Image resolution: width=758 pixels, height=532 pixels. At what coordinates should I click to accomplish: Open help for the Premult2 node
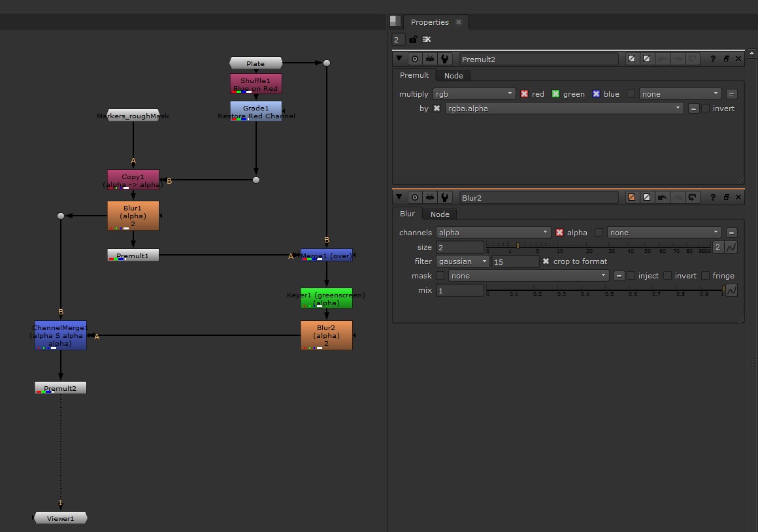click(713, 59)
